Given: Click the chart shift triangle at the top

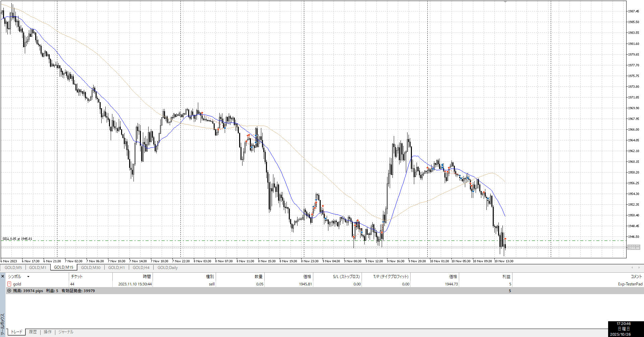Looking at the screenshot, I should (x=505, y=2).
